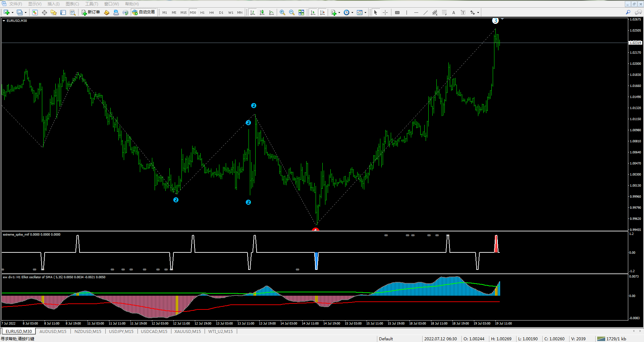Expand the arrows objects dropdown
Screen dimensions: 644x342
pos(478,12)
